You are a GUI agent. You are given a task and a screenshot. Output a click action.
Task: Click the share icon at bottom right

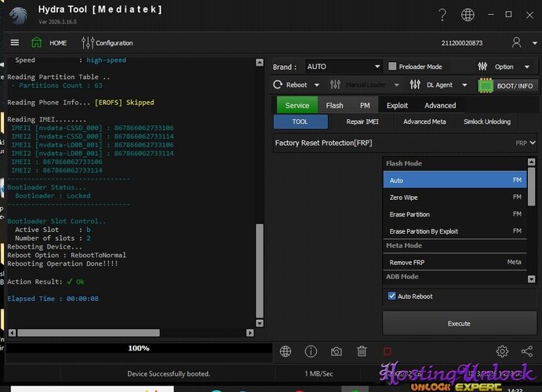526,352
